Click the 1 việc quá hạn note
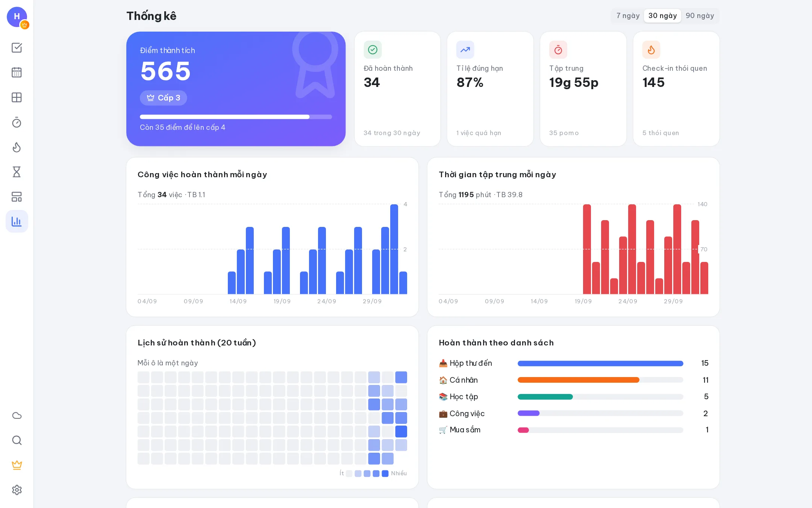This screenshot has width=812, height=508. point(479,133)
